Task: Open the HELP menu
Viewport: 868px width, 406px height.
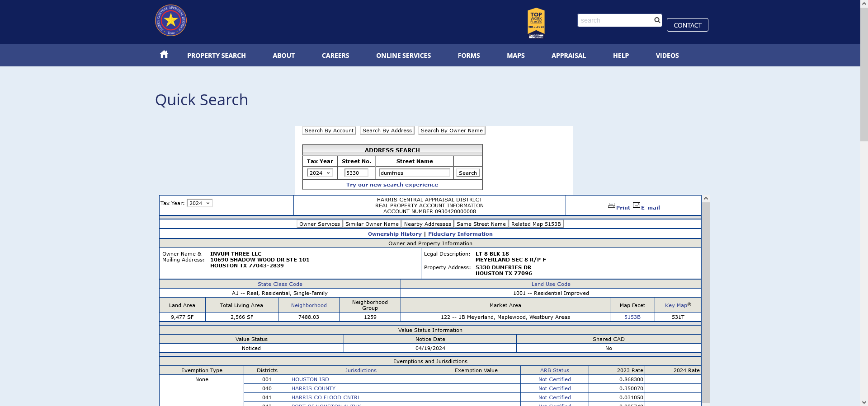Action: coord(621,56)
